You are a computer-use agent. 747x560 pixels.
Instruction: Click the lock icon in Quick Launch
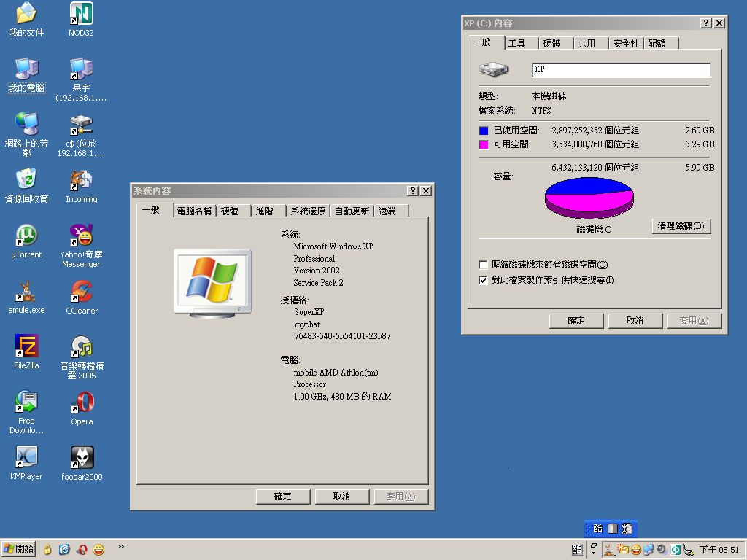pyautogui.click(x=47, y=550)
